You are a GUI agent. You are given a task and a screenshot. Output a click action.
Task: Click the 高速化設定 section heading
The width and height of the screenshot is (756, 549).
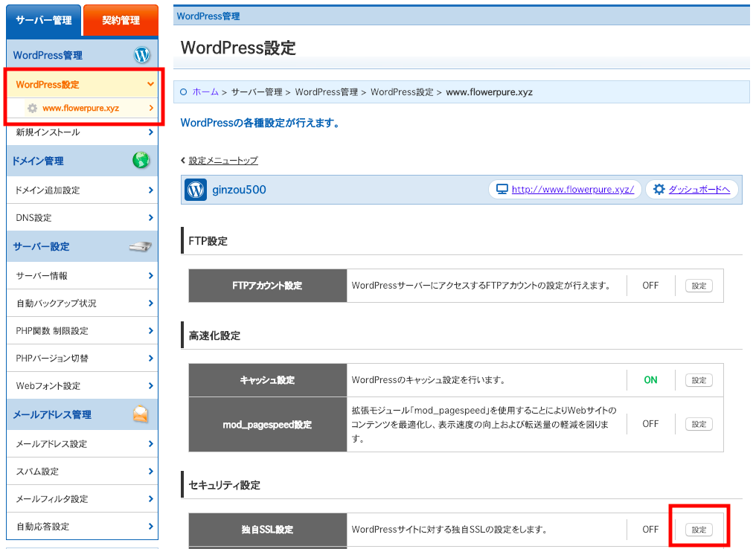coord(214,335)
